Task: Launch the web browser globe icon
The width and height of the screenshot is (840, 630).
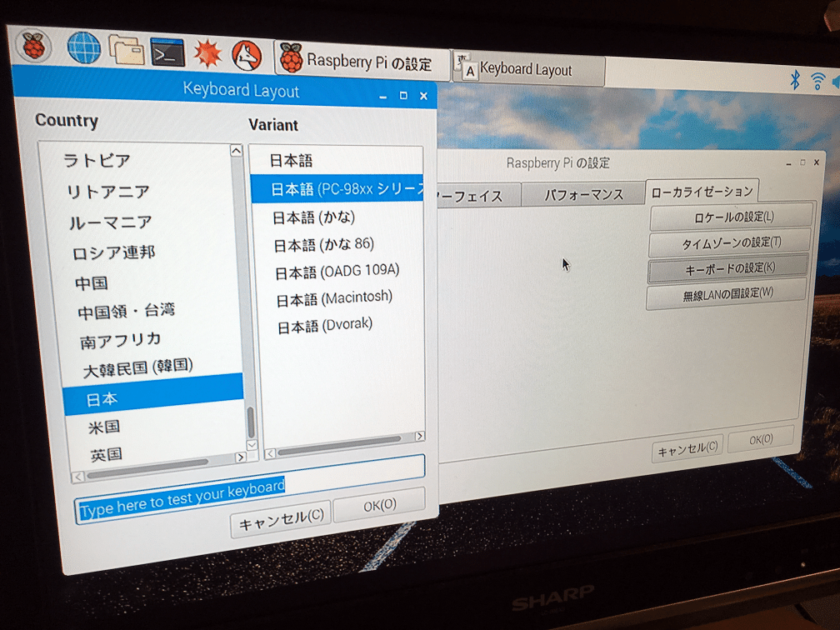Action: [83, 47]
